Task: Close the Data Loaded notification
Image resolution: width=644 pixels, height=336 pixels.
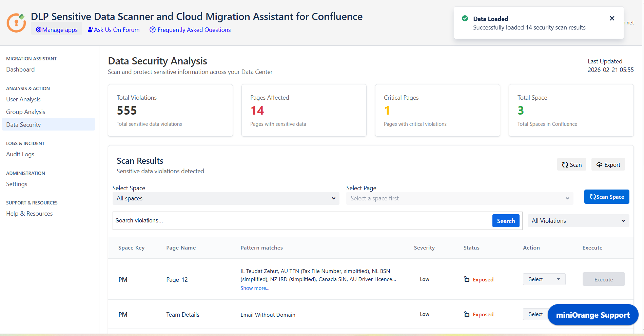Action: (x=612, y=18)
